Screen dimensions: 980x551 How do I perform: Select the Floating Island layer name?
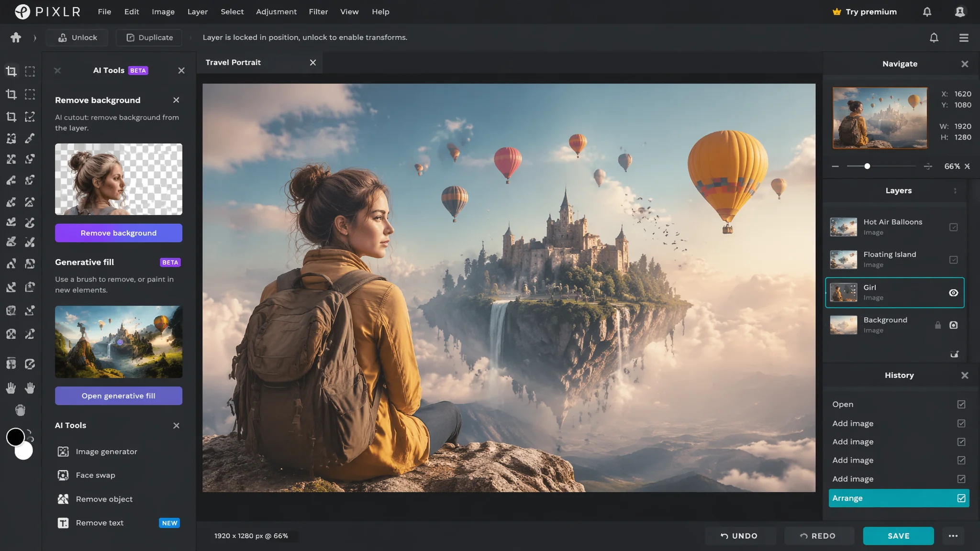coord(890,254)
